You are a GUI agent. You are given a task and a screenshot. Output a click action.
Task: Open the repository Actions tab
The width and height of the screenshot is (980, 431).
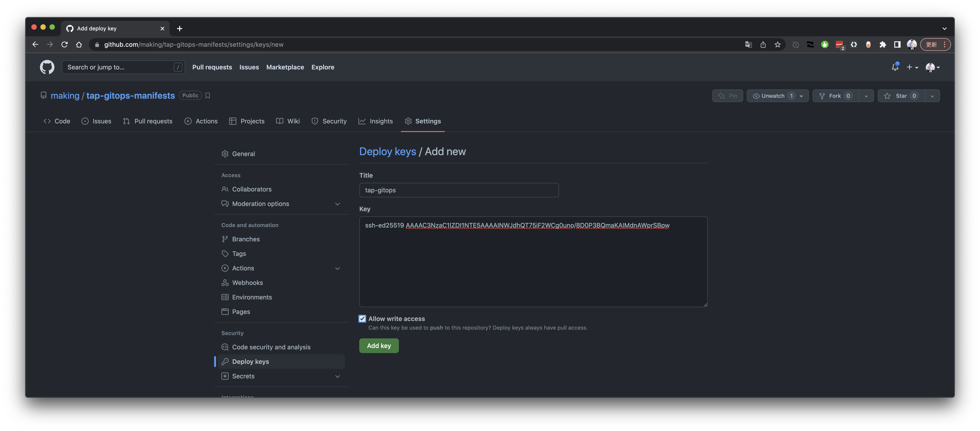(201, 121)
